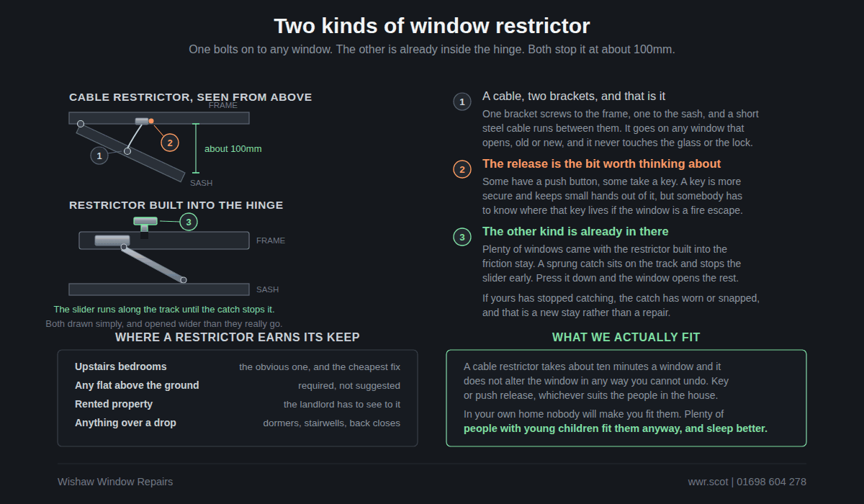Click the grey number 1 badge in the cable diagram
Viewport: 864px width, 504px height.
click(x=99, y=155)
